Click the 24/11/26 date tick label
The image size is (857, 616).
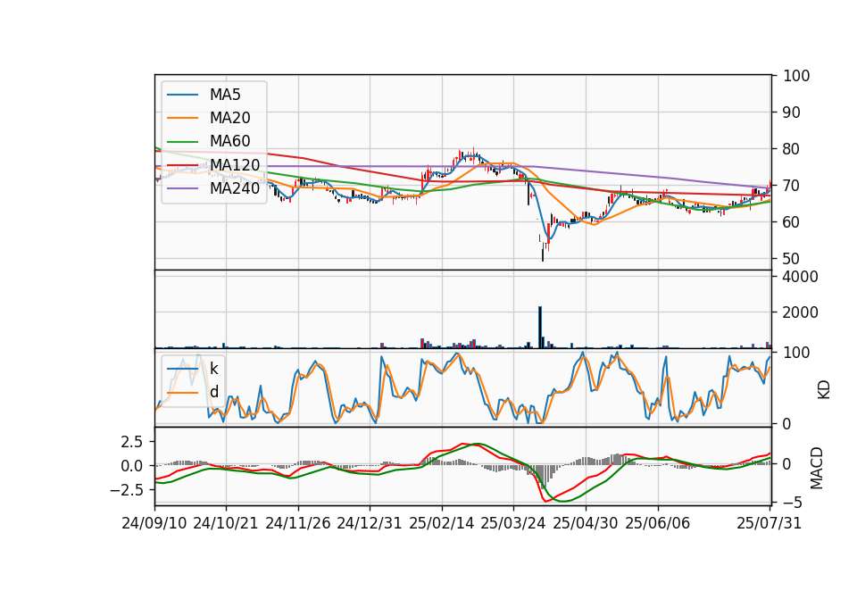298,523
